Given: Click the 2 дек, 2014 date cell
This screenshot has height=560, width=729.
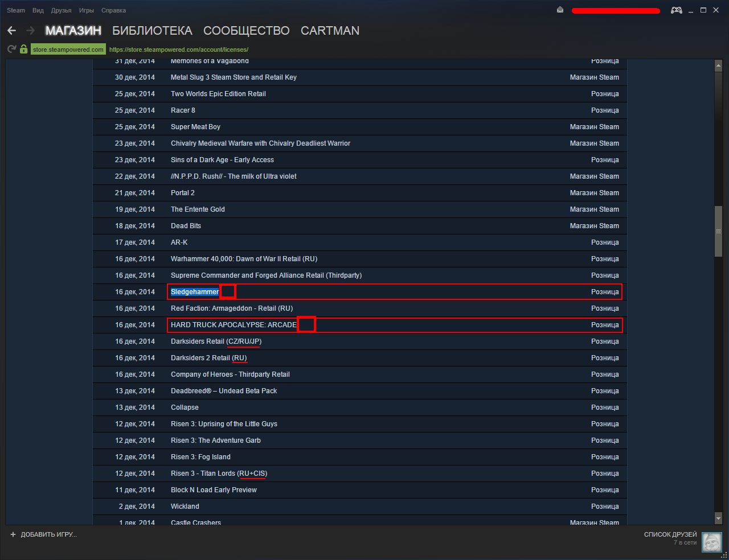Looking at the screenshot, I should click(x=137, y=507).
